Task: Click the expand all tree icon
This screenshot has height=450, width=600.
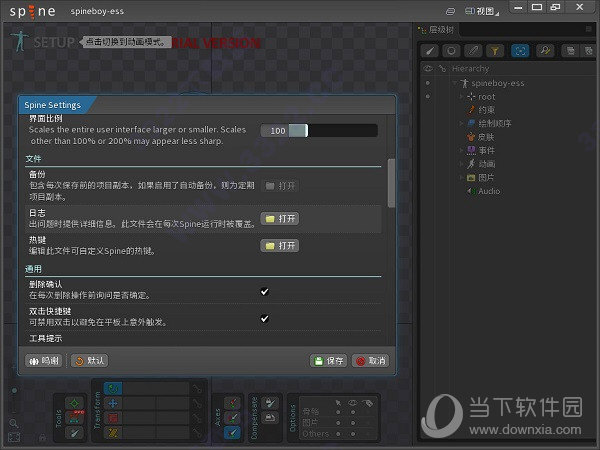Action: (x=571, y=51)
